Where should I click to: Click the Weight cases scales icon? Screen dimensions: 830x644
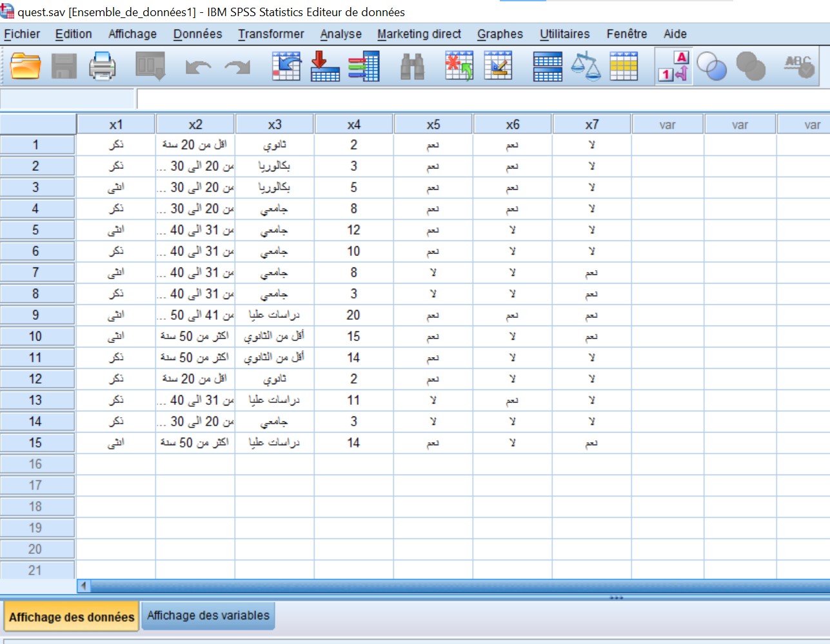coord(586,66)
